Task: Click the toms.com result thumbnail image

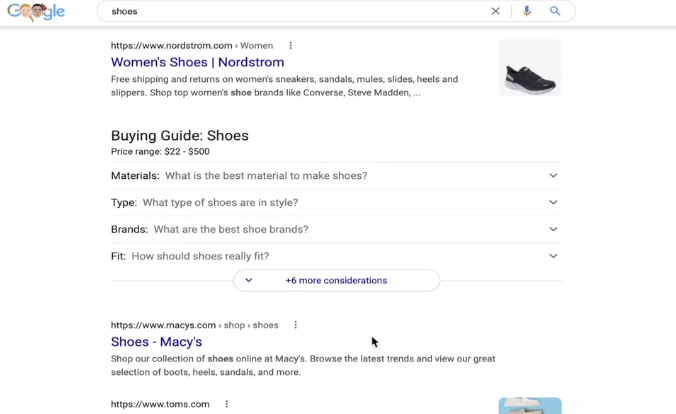Action: coord(530,406)
